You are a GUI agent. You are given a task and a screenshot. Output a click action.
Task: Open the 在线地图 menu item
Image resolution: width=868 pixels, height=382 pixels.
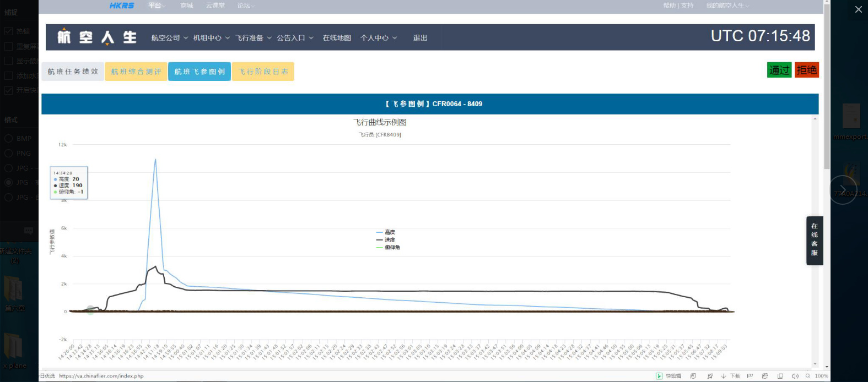(337, 38)
